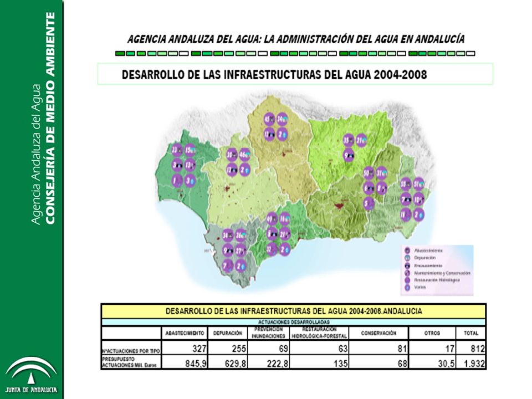Click the 'Nº ACTUACIONES POR TIPO' row label

pos(131,351)
